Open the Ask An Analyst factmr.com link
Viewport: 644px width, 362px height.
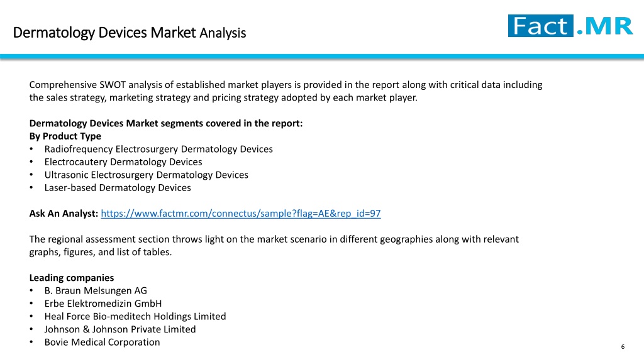pos(241,214)
